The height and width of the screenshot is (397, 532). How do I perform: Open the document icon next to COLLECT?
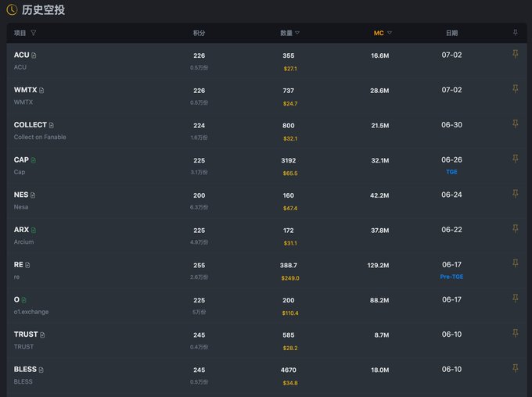coord(51,126)
